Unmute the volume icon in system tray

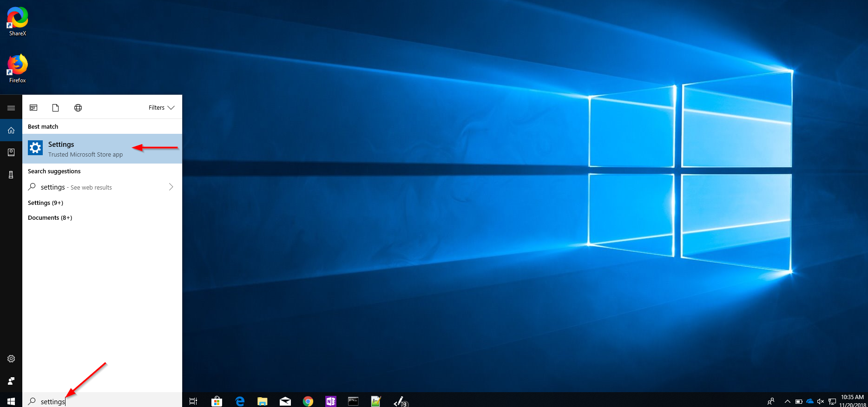tap(821, 401)
